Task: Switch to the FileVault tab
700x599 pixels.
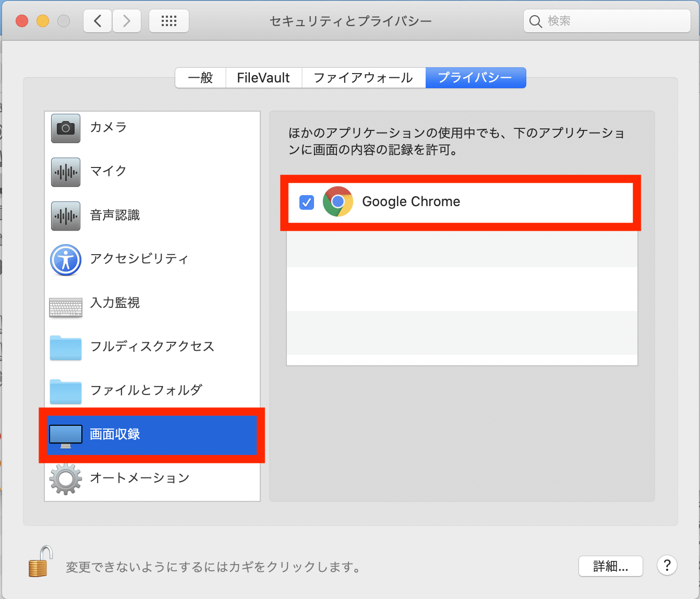Action: (263, 78)
